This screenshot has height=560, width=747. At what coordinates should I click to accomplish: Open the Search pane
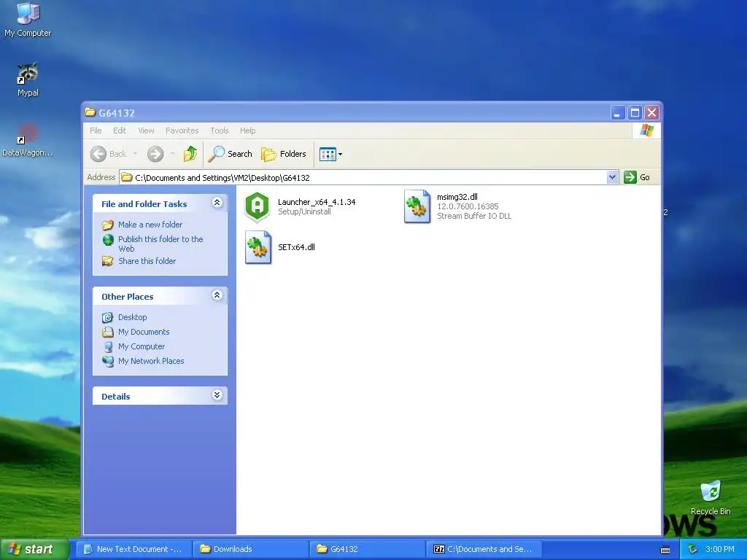[230, 154]
